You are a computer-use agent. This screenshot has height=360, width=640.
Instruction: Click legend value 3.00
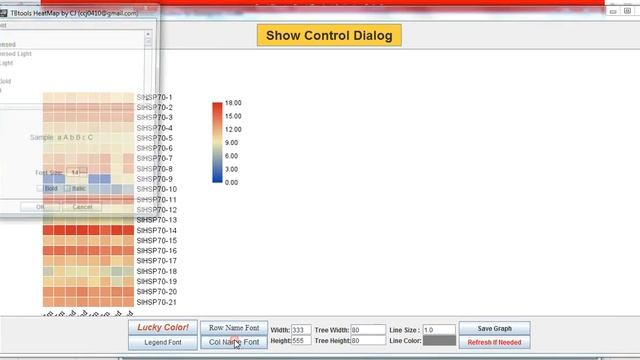click(231, 169)
